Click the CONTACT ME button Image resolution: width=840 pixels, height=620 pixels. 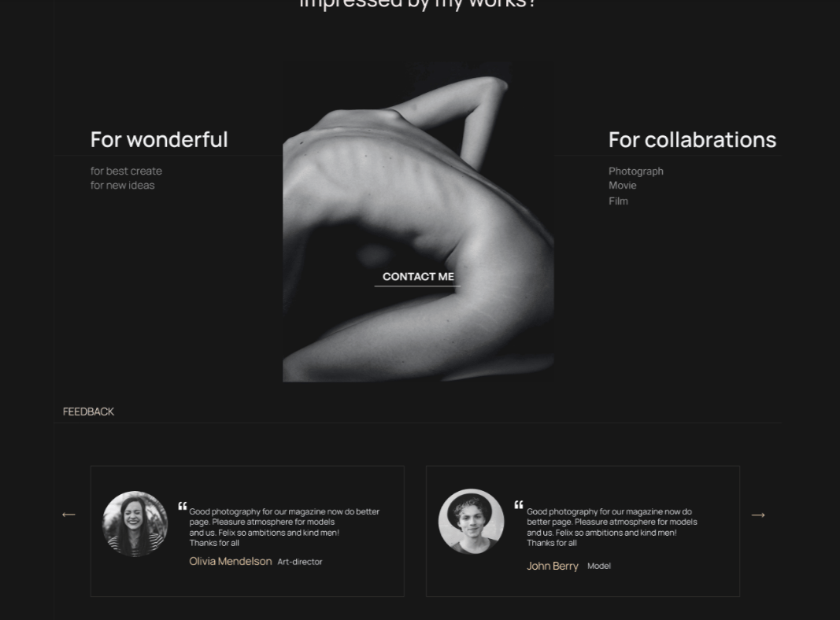(x=418, y=277)
